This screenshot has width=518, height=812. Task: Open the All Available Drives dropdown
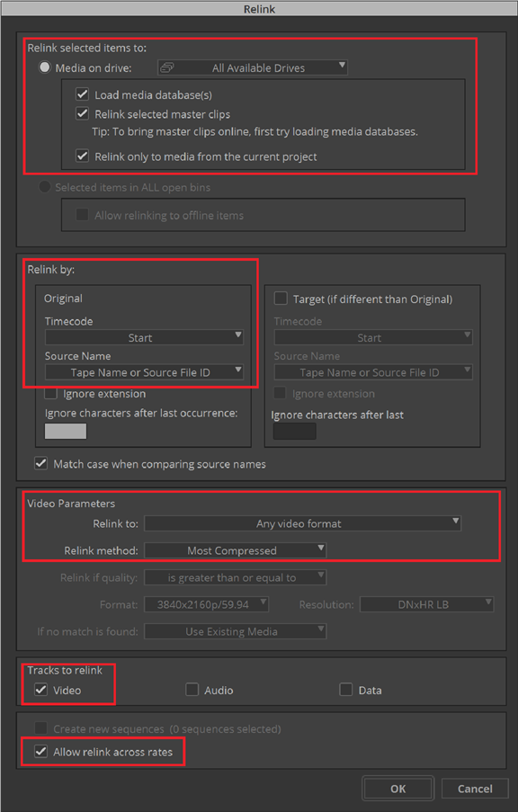(253, 67)
